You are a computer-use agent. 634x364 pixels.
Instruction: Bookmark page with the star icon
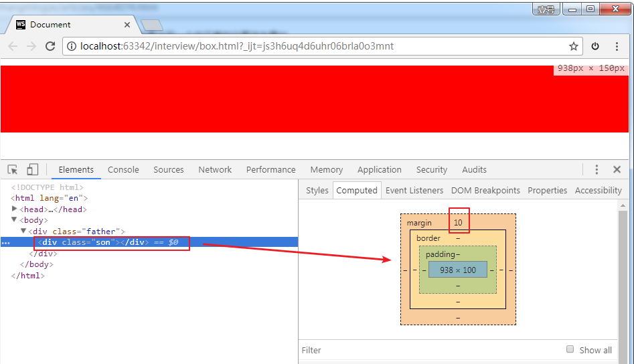pos(573,46)
